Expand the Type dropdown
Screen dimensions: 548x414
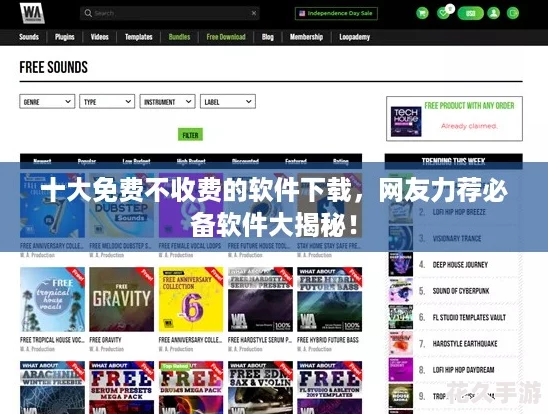pyautogui.click(x=107, y=102)
